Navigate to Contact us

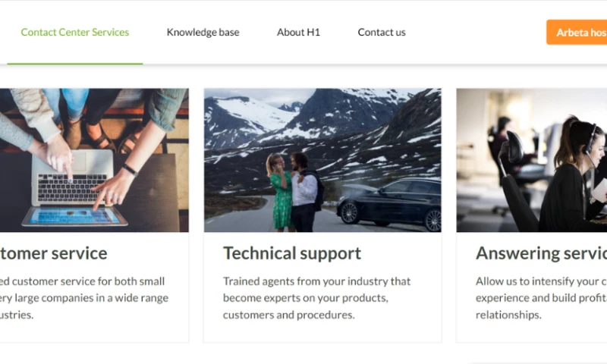[381, 33]
